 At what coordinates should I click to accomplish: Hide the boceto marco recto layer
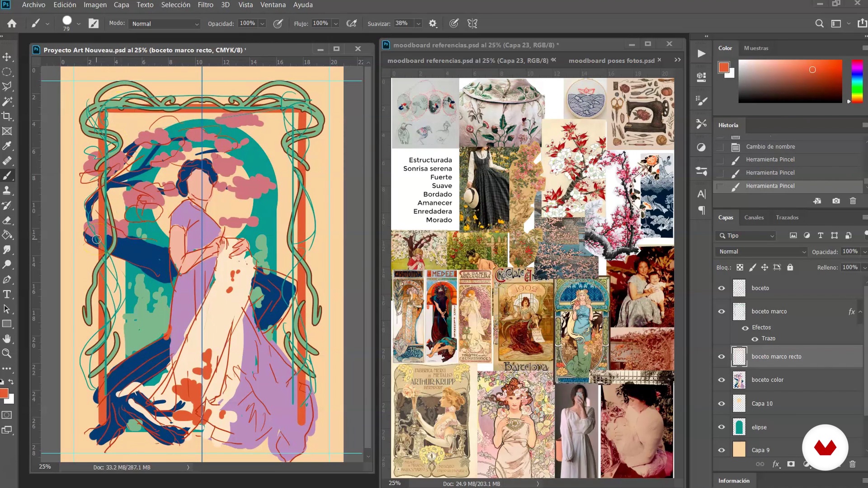pos(722,357)
